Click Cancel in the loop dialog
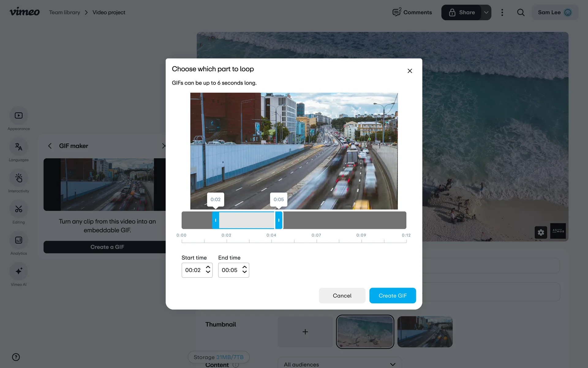This screenshot has height=368, width=588. pos(342,296)
